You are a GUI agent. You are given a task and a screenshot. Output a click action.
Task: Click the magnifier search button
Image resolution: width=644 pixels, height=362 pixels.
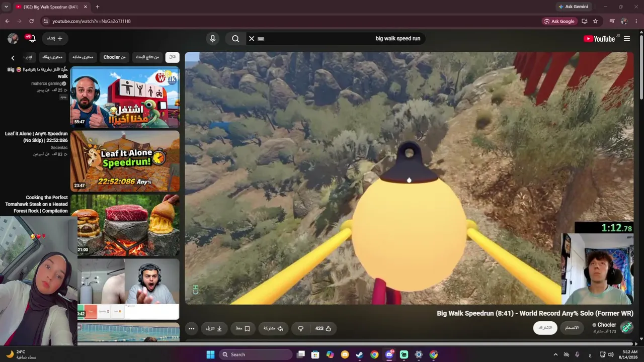(x=235, y=39)
